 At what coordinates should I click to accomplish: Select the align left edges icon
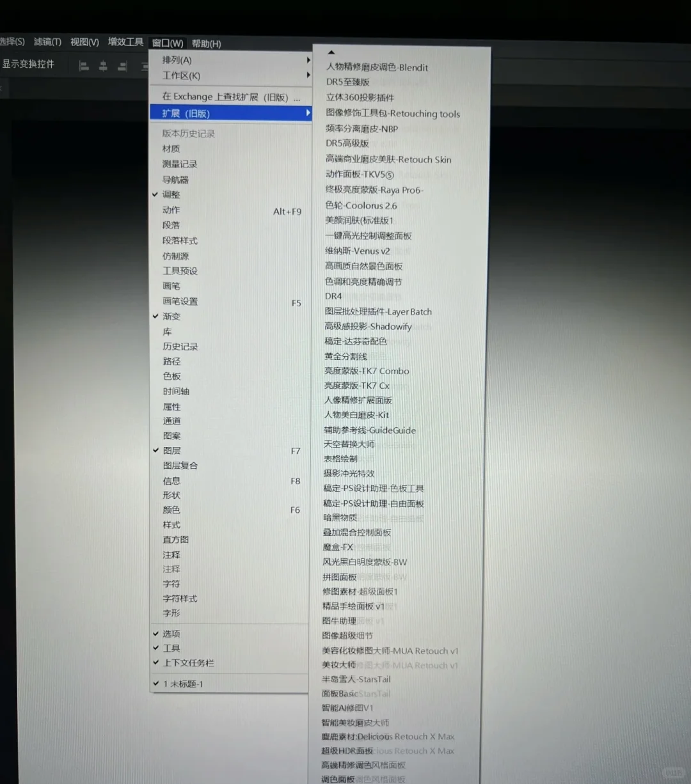tap(84, 66)
